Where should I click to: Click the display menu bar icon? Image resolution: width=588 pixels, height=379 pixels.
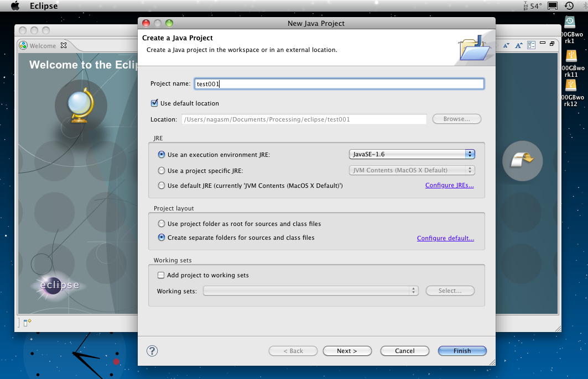tap(553, 6)
